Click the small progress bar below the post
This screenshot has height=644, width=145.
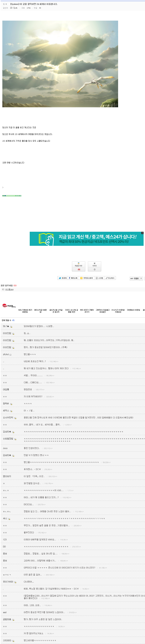(12, 196)
